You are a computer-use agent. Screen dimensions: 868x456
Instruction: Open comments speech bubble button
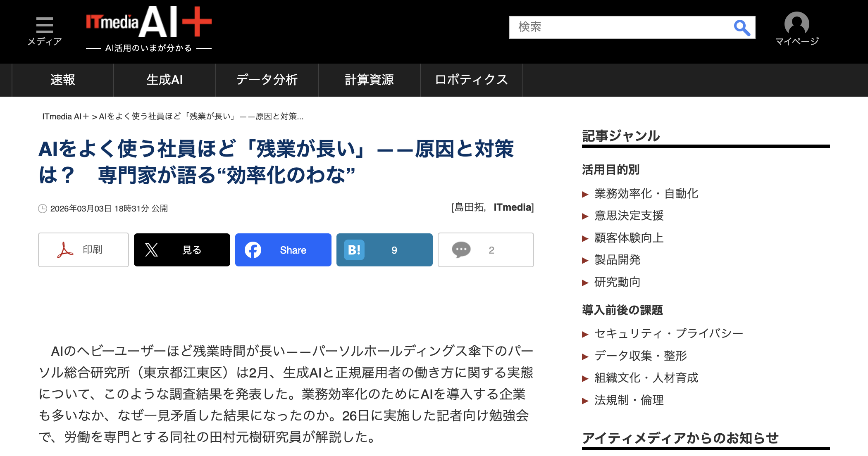[486, 250]
